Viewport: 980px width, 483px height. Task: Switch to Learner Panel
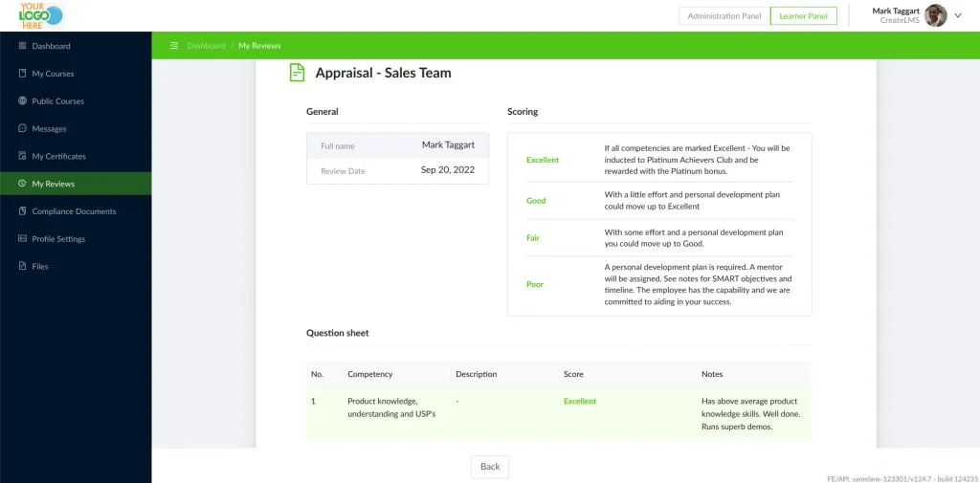(x=803, y=16)
